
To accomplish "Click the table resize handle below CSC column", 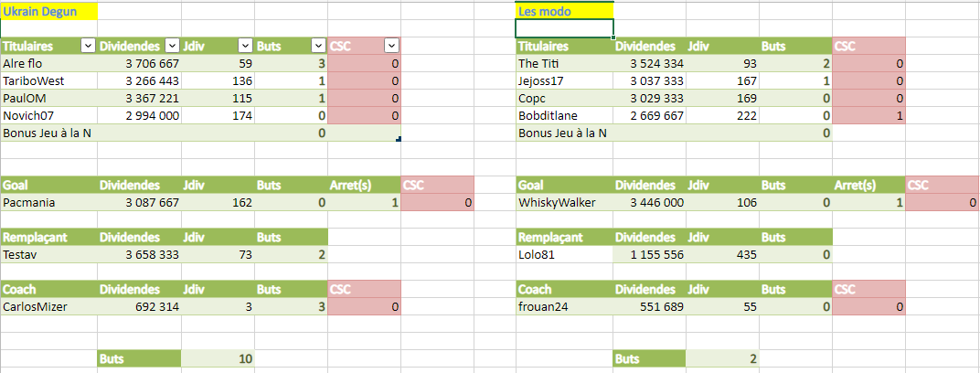I will [x=399, y=139].
